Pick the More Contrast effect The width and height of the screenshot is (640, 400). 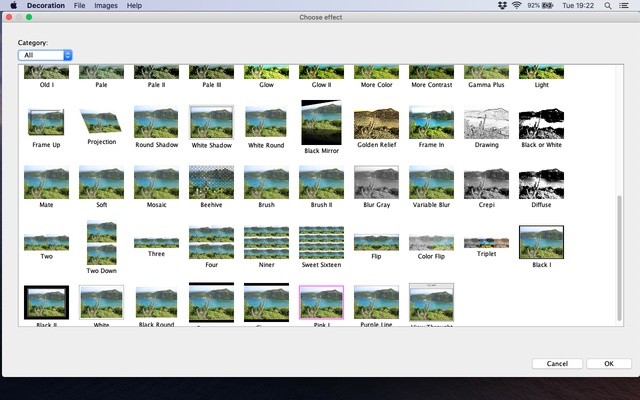tap(431, 72)
